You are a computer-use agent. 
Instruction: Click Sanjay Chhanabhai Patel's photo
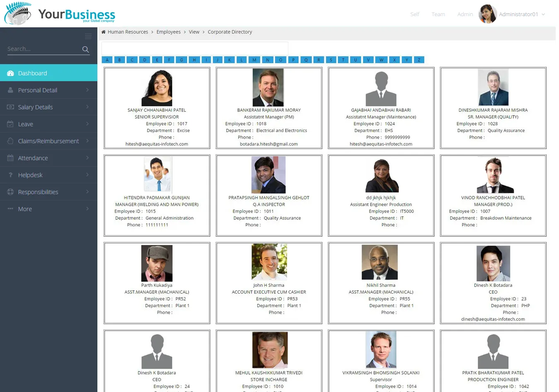[x=157, y=88]
